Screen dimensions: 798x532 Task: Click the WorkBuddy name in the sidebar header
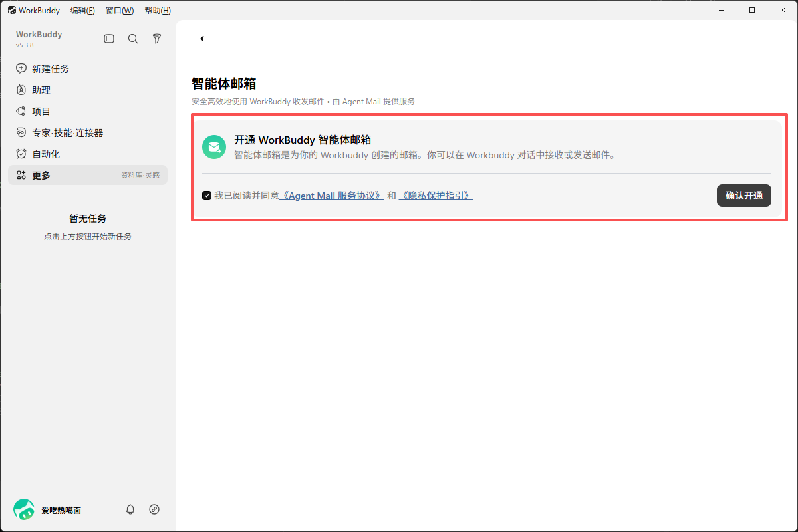coord(39,34)
